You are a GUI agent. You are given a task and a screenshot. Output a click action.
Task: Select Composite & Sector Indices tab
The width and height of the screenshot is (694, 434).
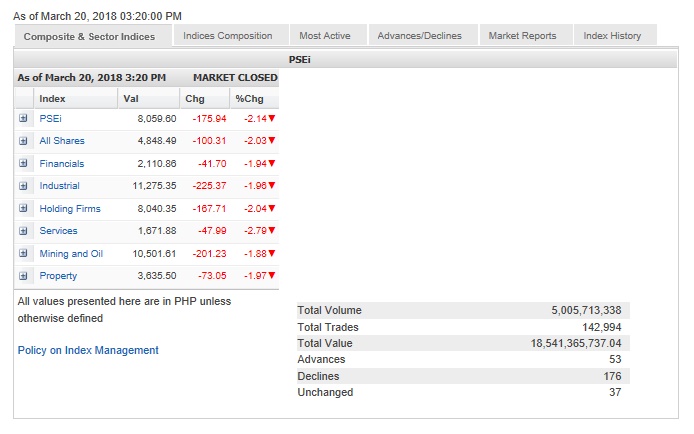92,37
